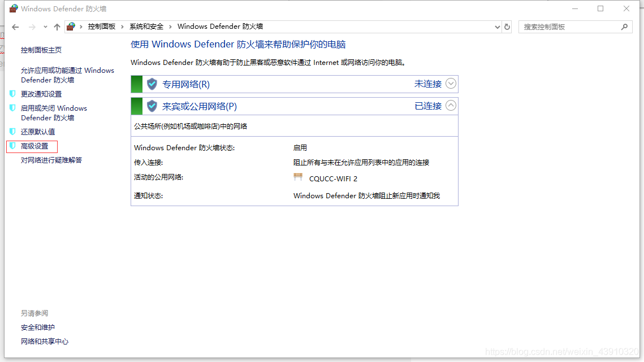644x362 pixels.
Task: Collapse the 来宾或公用网络 section chevron
Action: (451, 106)
